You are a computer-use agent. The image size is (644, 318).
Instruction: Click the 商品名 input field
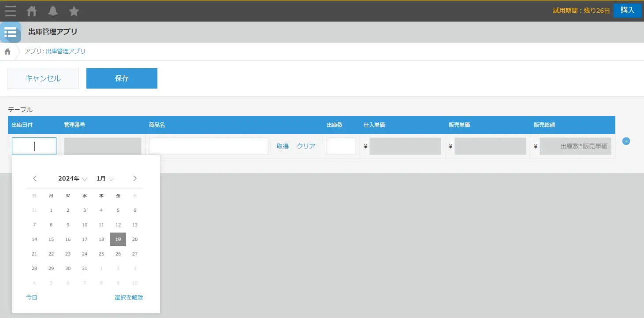209,146
